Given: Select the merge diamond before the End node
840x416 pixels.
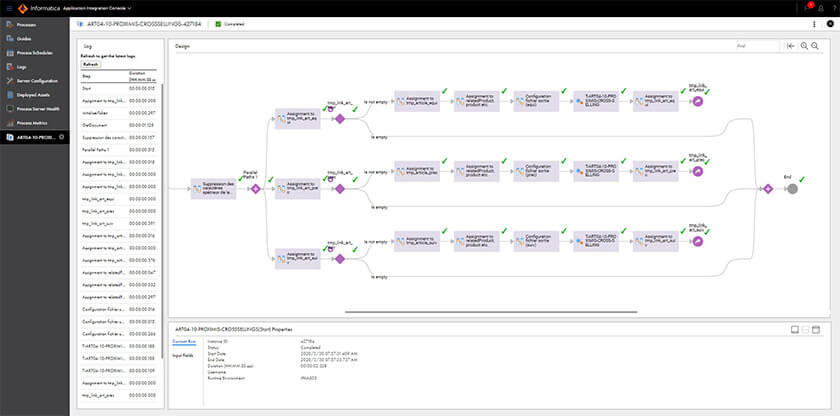Looking at the screenshot, I should pos(768,188).
